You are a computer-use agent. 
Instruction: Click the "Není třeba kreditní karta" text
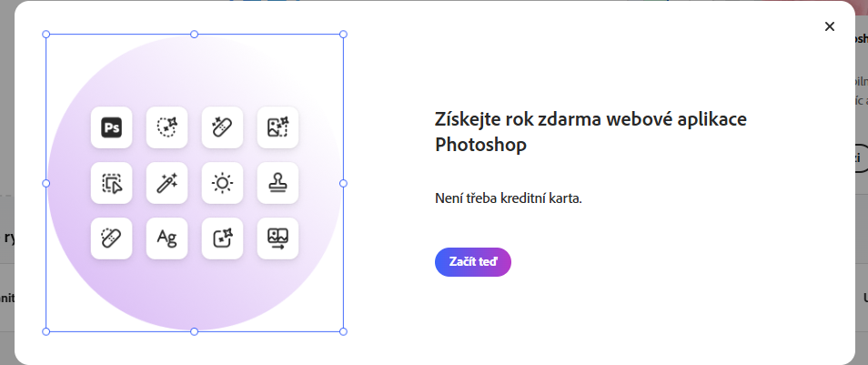(x=508, y=198)
